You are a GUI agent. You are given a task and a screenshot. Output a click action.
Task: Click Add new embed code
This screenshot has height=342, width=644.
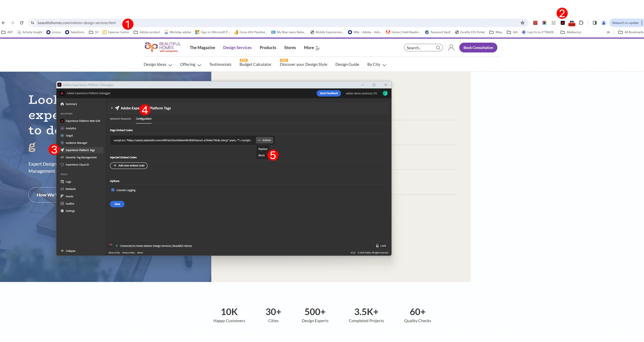129,166
